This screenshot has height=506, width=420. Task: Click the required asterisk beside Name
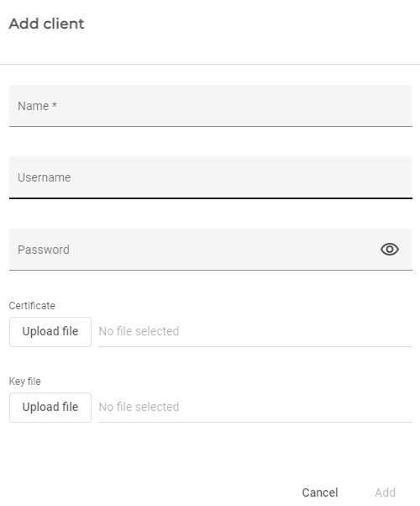tap(55, 105)
